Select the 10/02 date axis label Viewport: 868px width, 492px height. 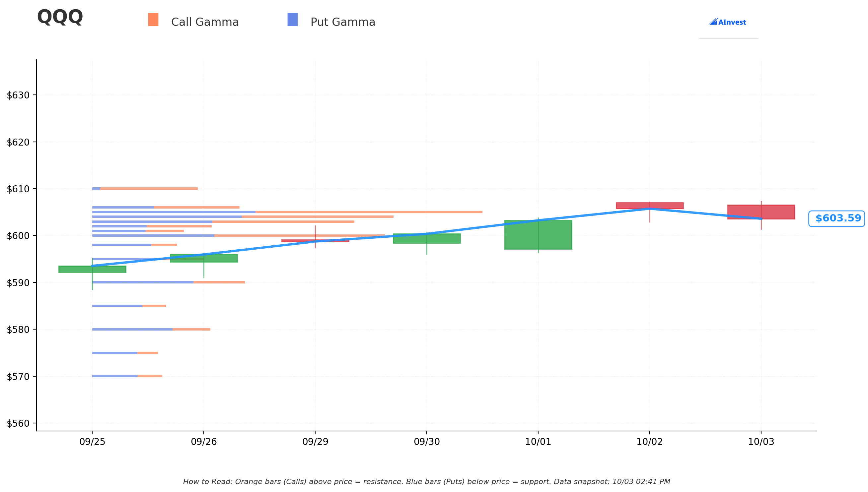(650, 442)
